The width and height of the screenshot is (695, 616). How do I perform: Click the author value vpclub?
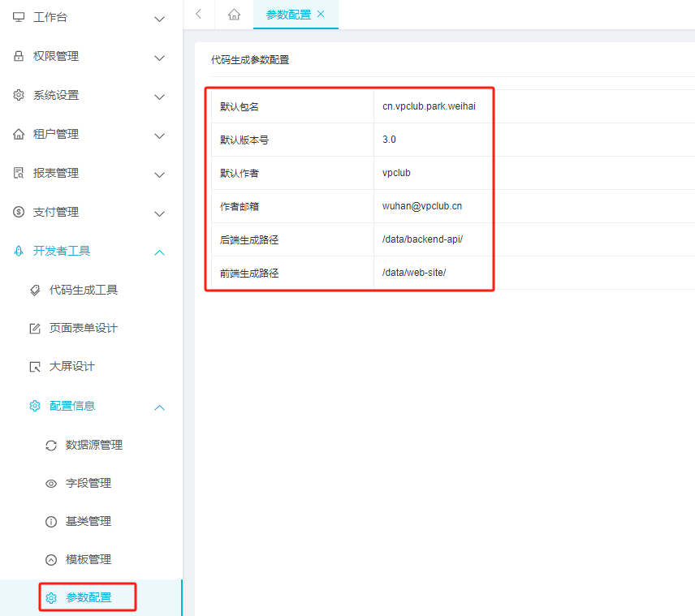[x=396, y=173]
